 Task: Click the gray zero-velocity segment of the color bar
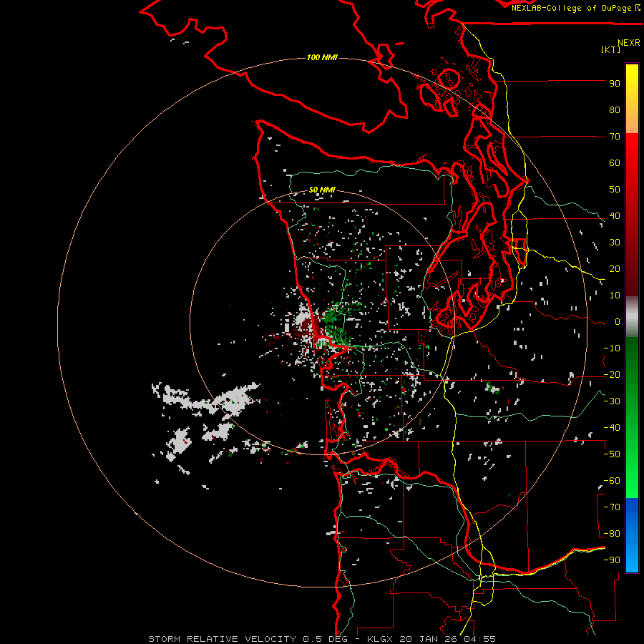632,317
